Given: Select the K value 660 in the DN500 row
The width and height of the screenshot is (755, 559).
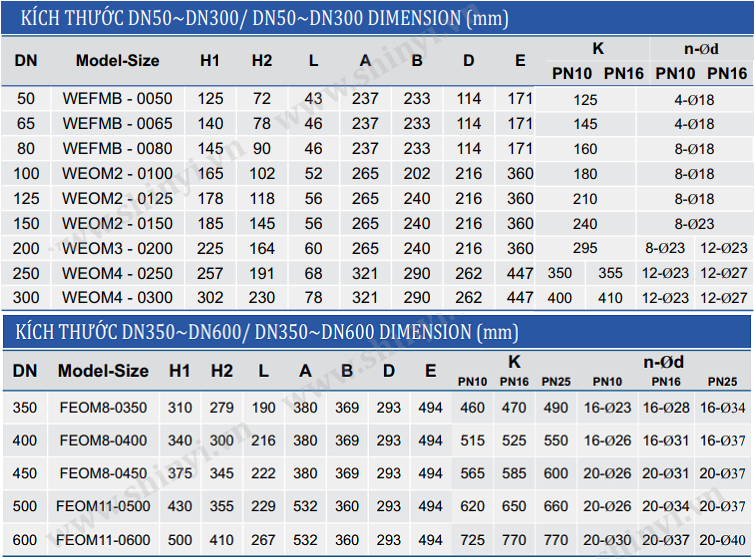Looking at the screenshot, I should point(556,507).
